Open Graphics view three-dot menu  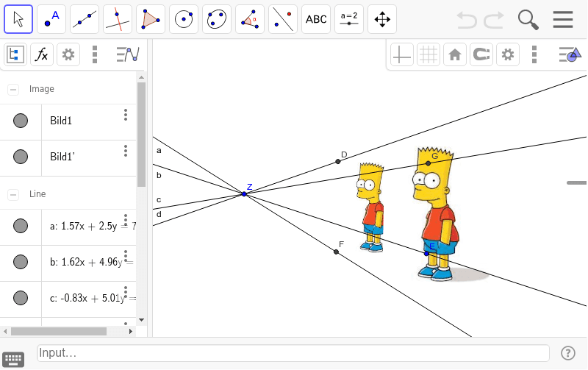coord(534,54)
